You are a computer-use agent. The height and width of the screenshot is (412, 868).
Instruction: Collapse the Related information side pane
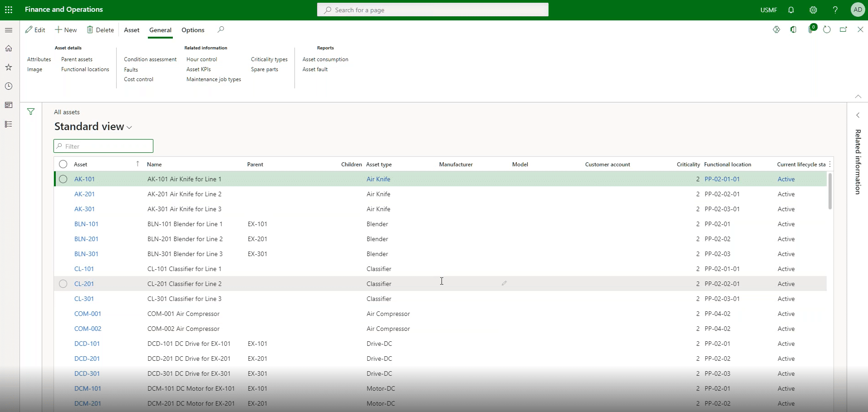[x=858, y=115]
